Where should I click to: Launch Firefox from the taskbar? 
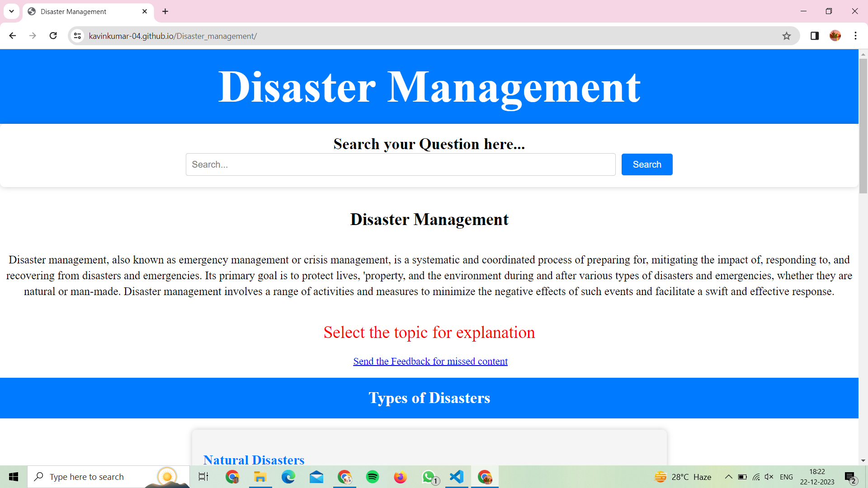tap(400, 477)
